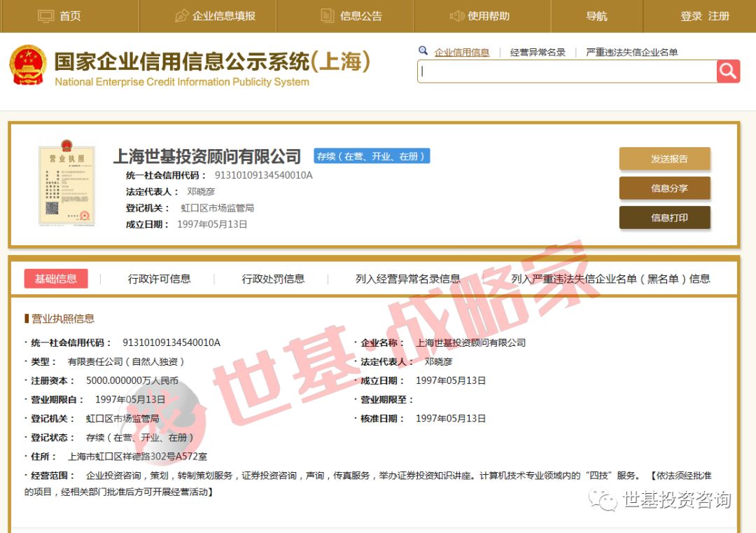Select the 经营异常名录 search category
The height and width of the screenshot is (533, 756).
click(538, 52)
